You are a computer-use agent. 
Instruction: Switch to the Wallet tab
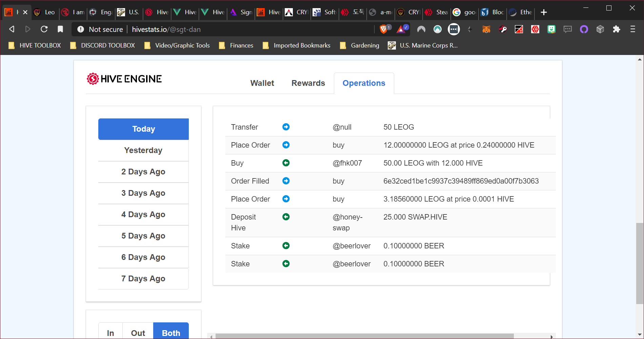click(262, 83)
